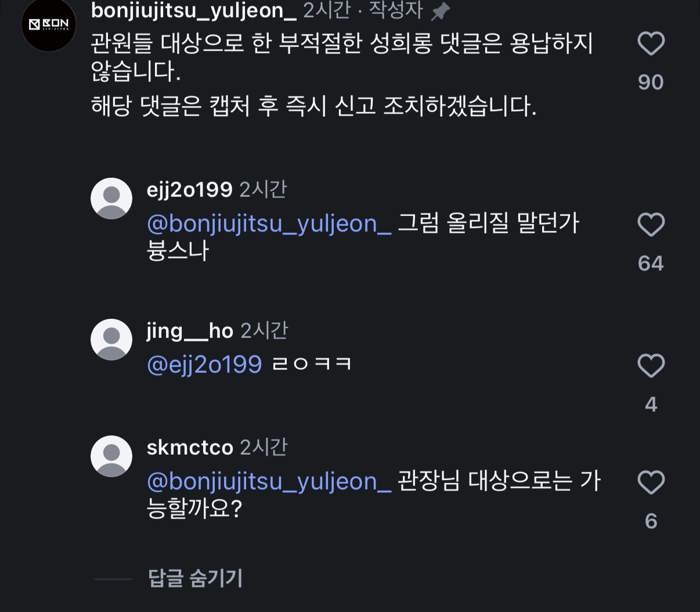This screenshot has height=612, width=700.
Task: Go to jing__ho's username
Action: [189, 331]
